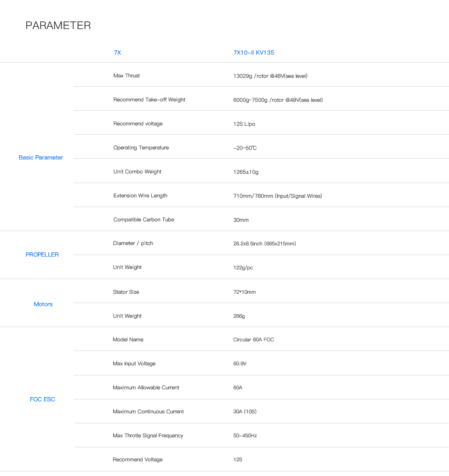
Task: Select the Operating Temperature row label
Action: tap(141, 148)
